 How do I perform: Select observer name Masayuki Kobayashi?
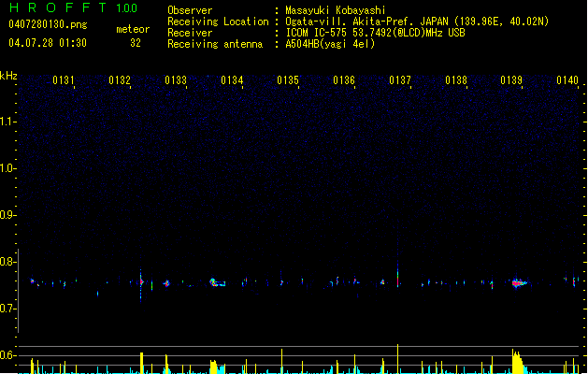click(x=336, y=10)
